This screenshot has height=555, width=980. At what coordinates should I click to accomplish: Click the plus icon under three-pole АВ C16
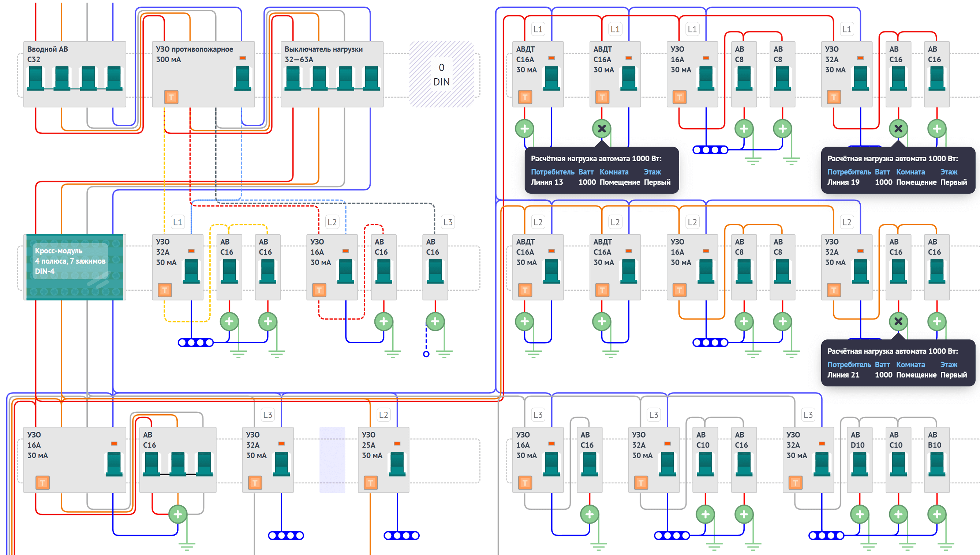pyautogui.click(x=177, y=514)
